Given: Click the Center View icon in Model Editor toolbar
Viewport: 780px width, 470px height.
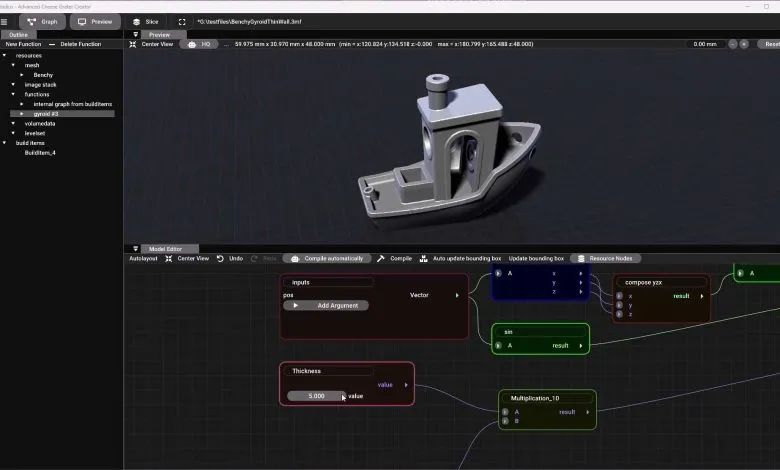Looking at the screenshot, I should click(x=169, y=258).
